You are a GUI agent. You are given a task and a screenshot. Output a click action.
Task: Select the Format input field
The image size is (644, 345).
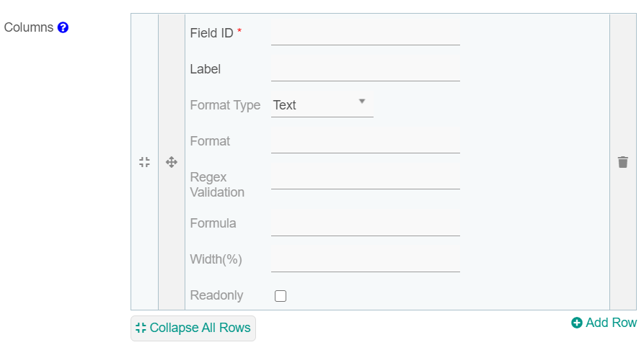coord(365,141)
